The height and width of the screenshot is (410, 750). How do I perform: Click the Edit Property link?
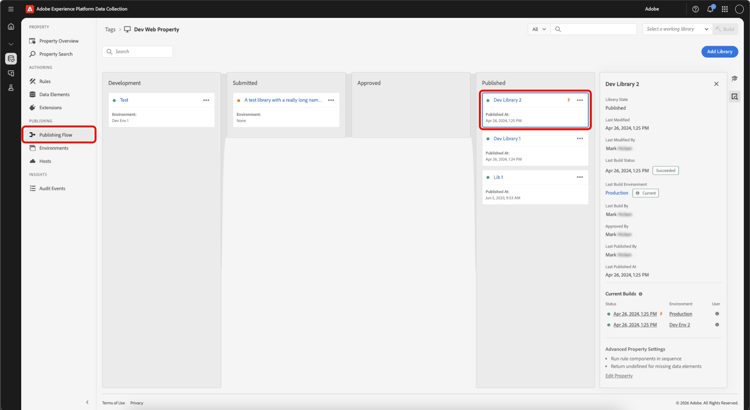click(x=619, y=376)
